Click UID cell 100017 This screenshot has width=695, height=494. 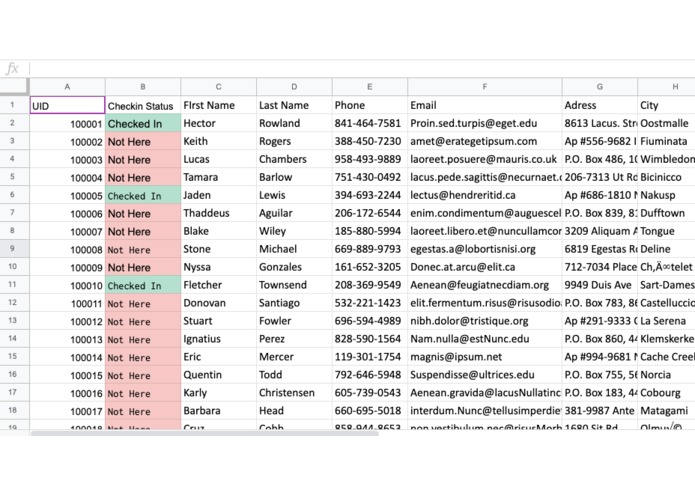(x=67, y=411)
